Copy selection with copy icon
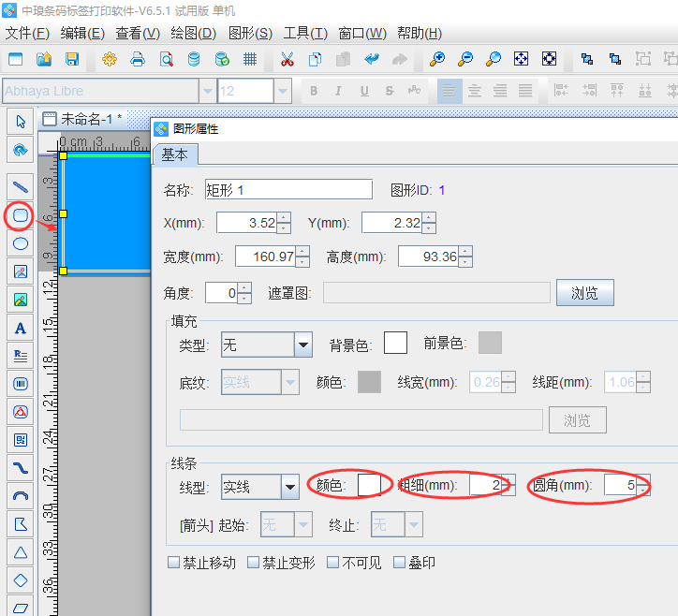 tap(316, 59)
